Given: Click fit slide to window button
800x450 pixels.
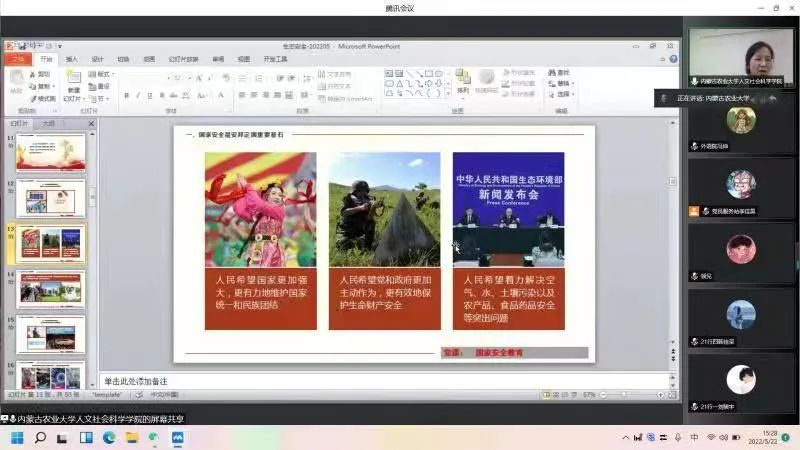Looking at the screenshot, I should tap(672, 395).
